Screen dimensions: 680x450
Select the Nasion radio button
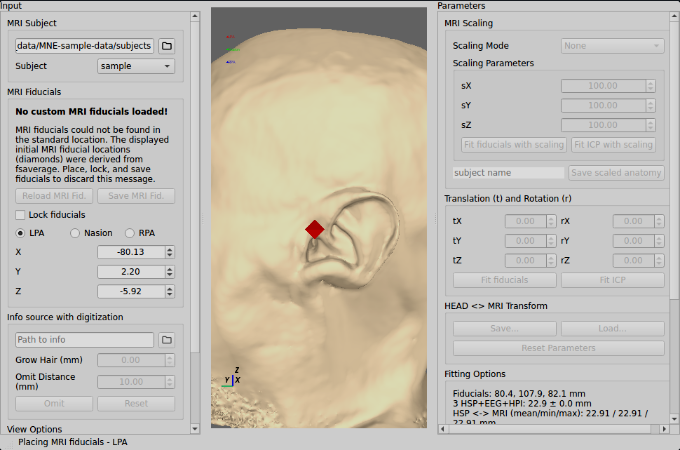75,233
